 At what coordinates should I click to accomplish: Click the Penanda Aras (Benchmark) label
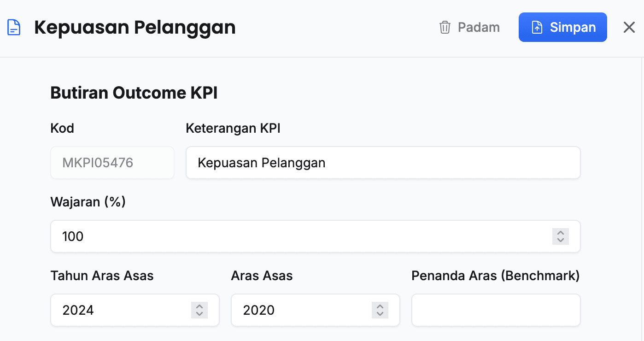coord(495,276)
